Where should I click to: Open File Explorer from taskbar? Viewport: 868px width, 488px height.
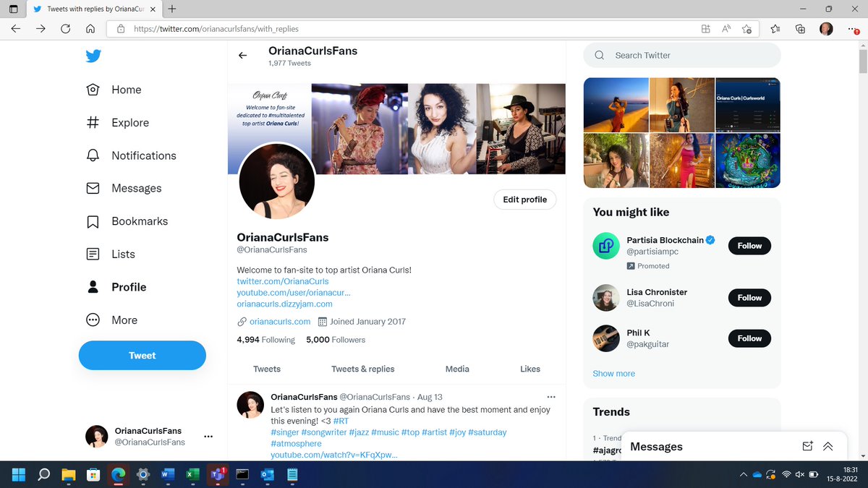pyautogui.click(x=68, y=475)
